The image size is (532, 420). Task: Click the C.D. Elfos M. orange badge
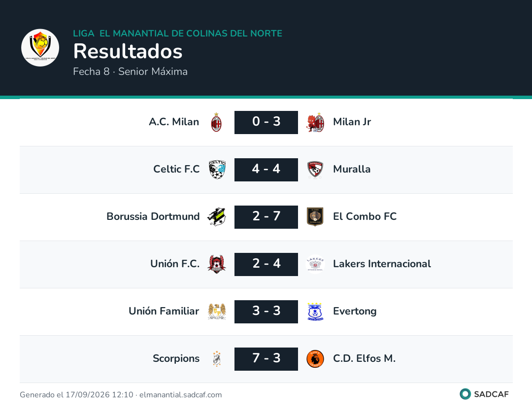(x=315, y=359)
